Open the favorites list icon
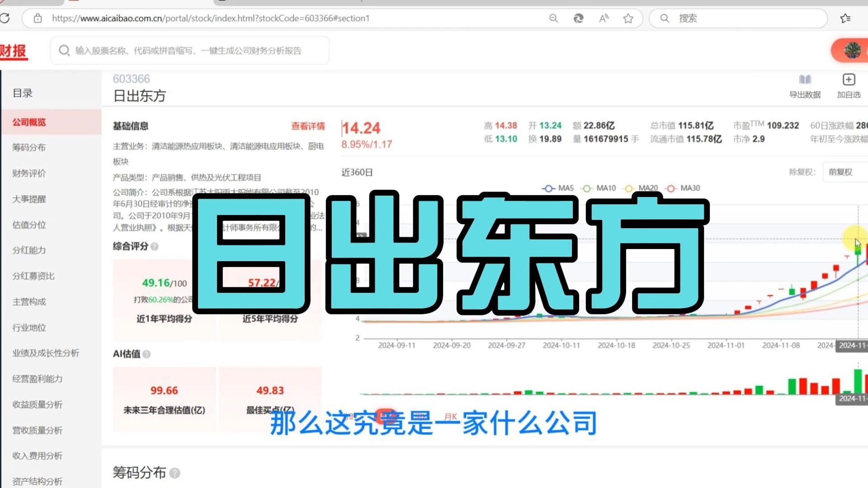This screenshot has height=488, width=868. tap(845, 18)
